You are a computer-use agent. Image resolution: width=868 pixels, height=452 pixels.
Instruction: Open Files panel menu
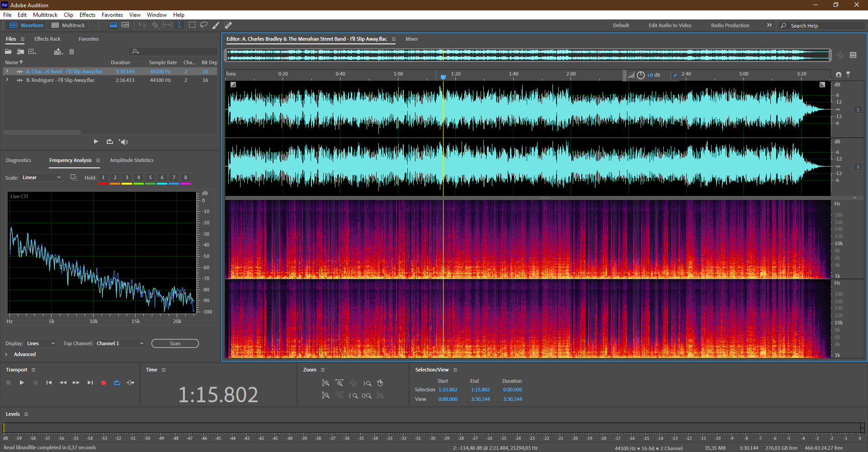(23, 39)
